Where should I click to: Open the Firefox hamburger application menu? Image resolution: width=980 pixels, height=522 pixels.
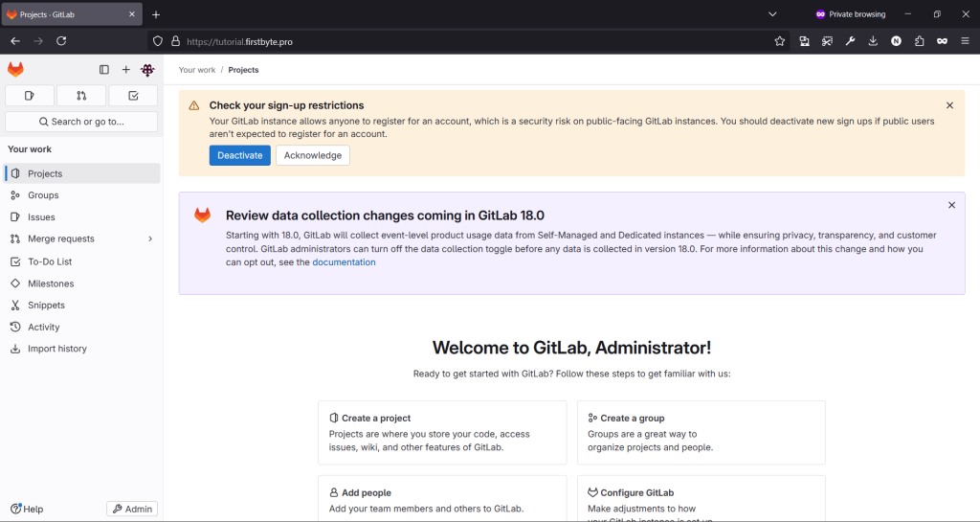(x=965, y=41)
